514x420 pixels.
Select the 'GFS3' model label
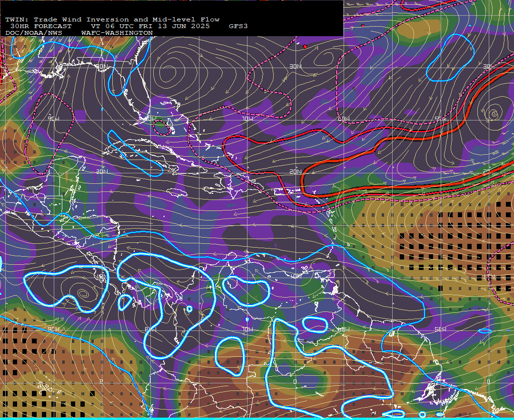pyautogui.click(x=238, y=26)
